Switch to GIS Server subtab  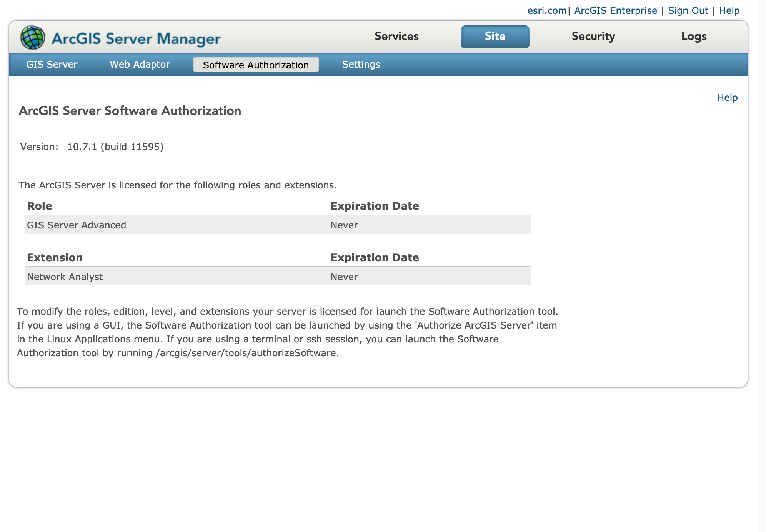[52, 64]
